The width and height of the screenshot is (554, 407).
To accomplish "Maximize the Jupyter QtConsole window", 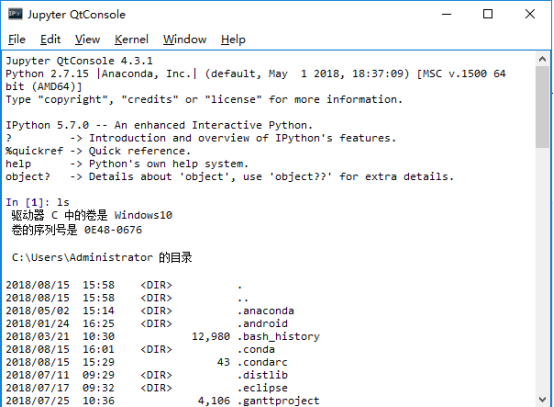I will [x=488, y=14].
